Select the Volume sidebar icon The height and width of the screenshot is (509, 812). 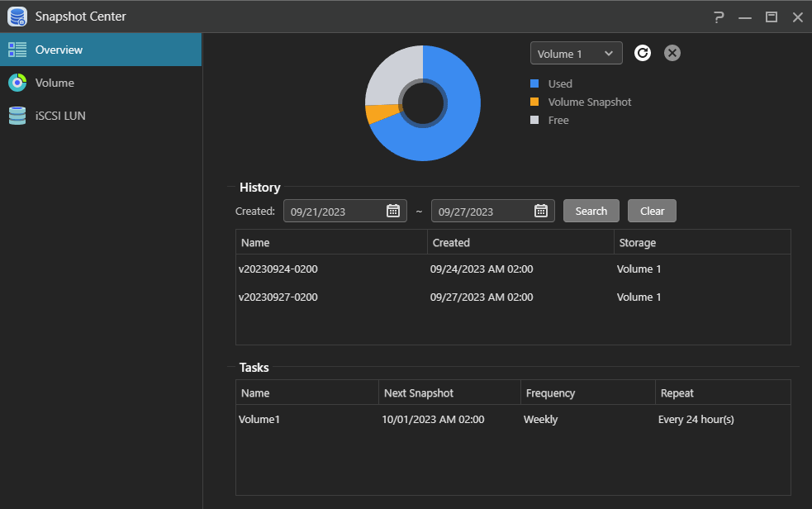[17, 83]
